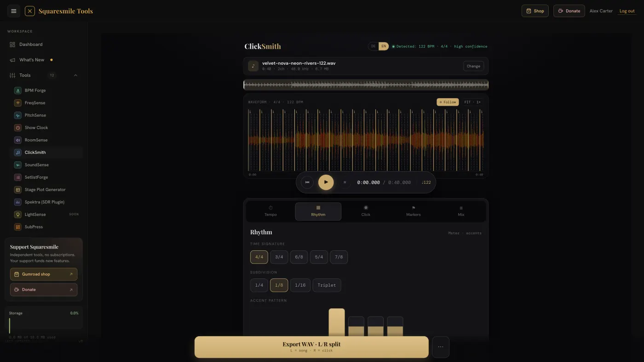Select 4/4 time signature
Screen dimensions: 644x362
(259, 257)
